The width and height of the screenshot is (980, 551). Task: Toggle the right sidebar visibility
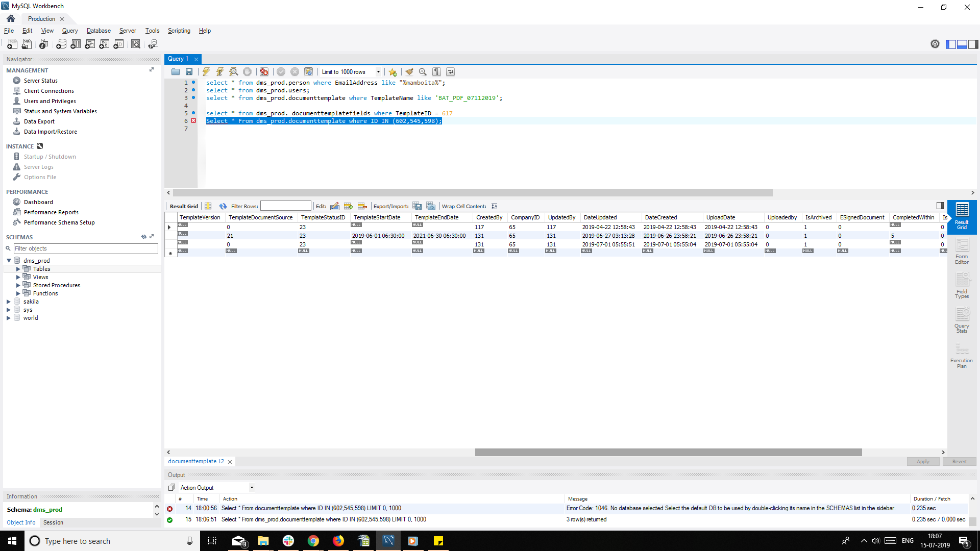[973, 44]
